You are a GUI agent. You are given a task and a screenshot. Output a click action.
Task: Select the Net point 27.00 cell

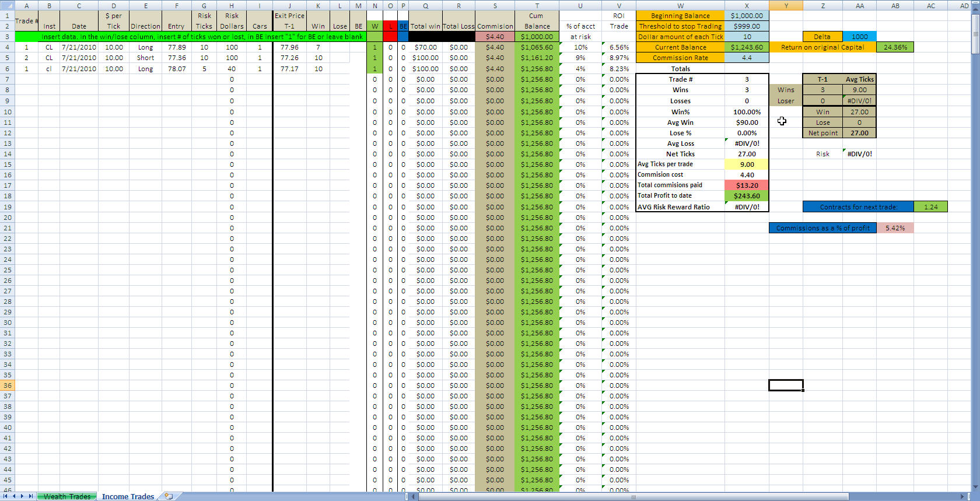click(859, 133)
